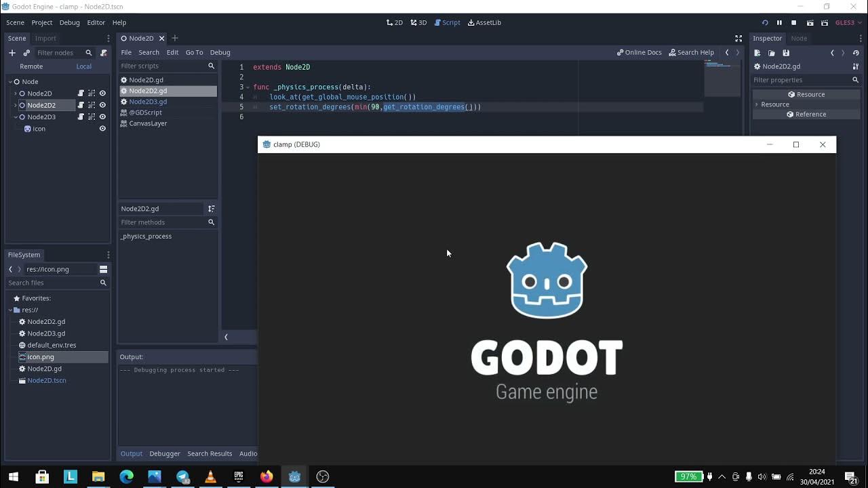Open the Debugger bottom panel
Image resolution: width=868 pixels, height=488 pixels.
(x=165, y=453)
